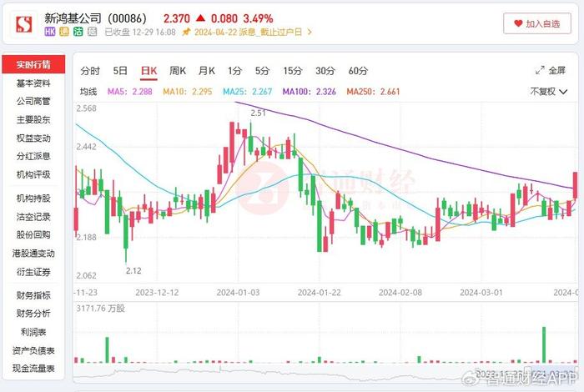Open 财务指标 in sidebar

(33, 295)
